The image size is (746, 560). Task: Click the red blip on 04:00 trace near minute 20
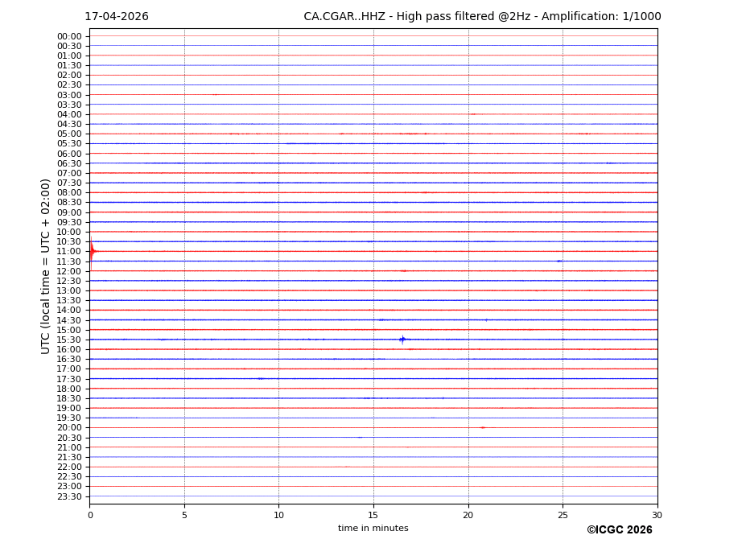tap(473, 114)
